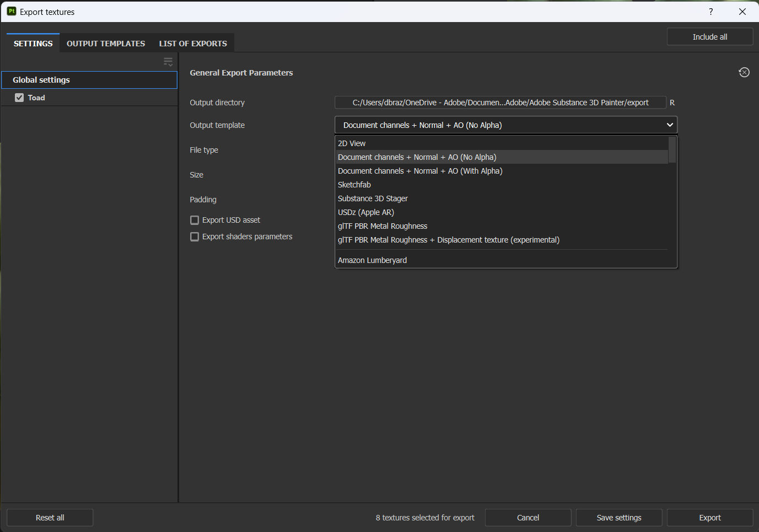Click the template dropdown list scrollbar

672,150
